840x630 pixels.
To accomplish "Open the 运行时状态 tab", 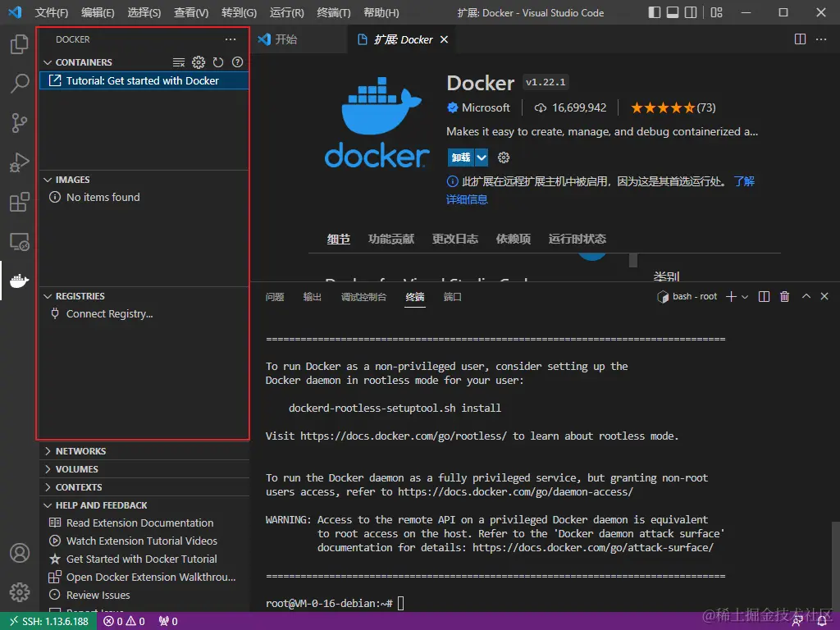I will [x=577, y=239].
